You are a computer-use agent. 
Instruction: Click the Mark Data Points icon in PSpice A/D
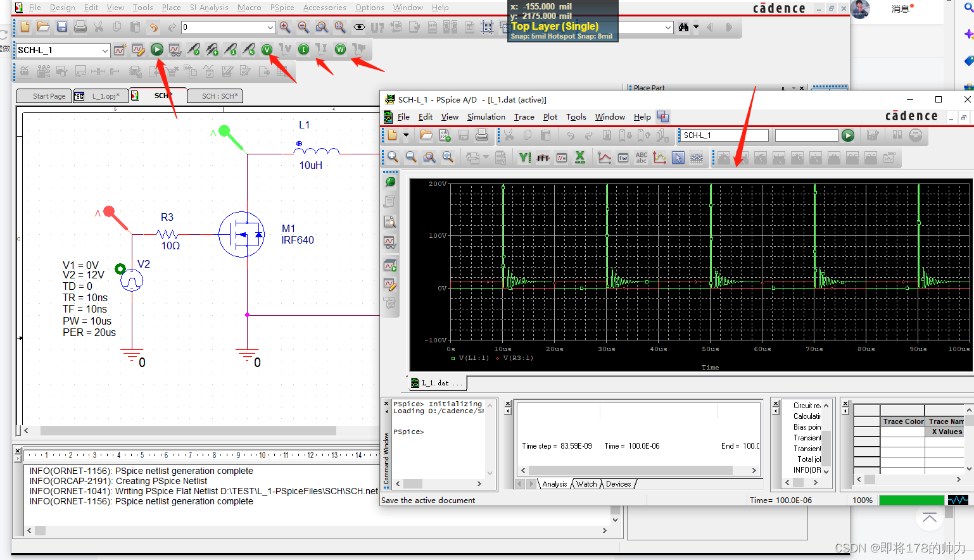[660, 158]
